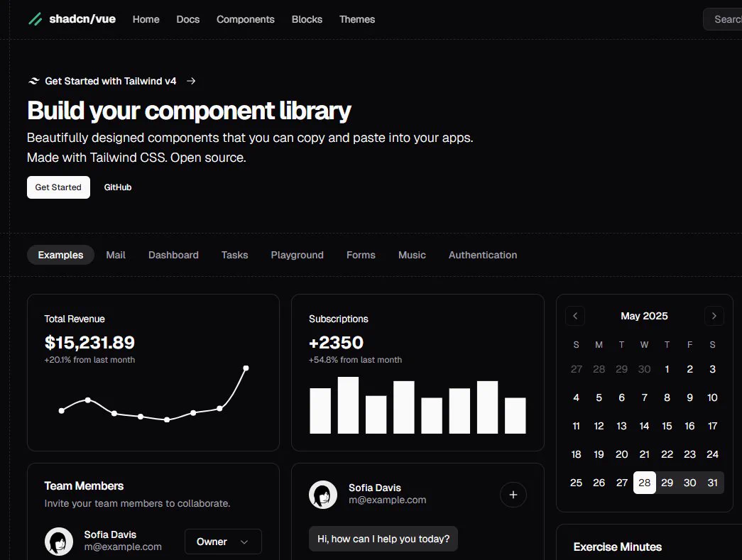
Task: Switch to the Playground tab
Action: (298, 255)
